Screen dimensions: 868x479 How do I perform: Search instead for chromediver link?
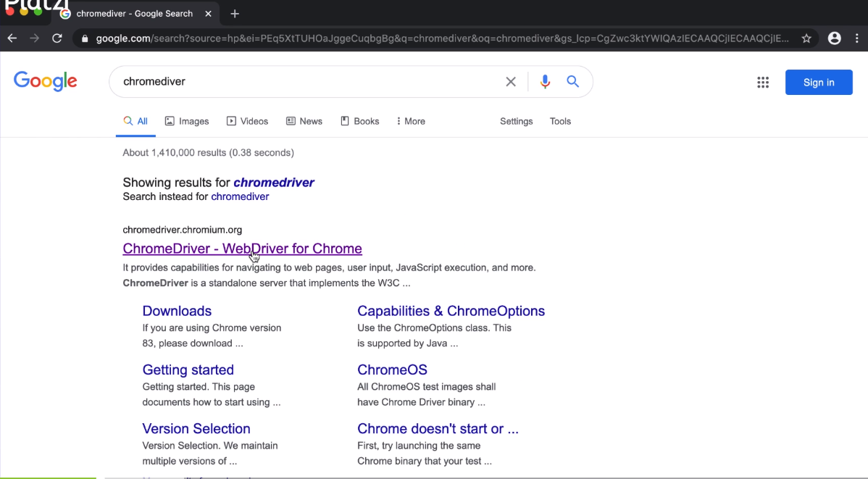tap(240, 196)
